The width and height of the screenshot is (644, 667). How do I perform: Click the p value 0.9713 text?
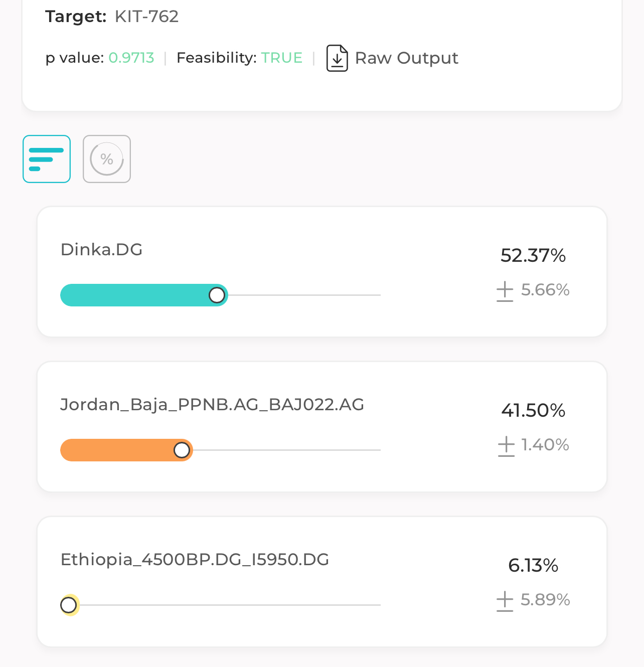point(131,58)
